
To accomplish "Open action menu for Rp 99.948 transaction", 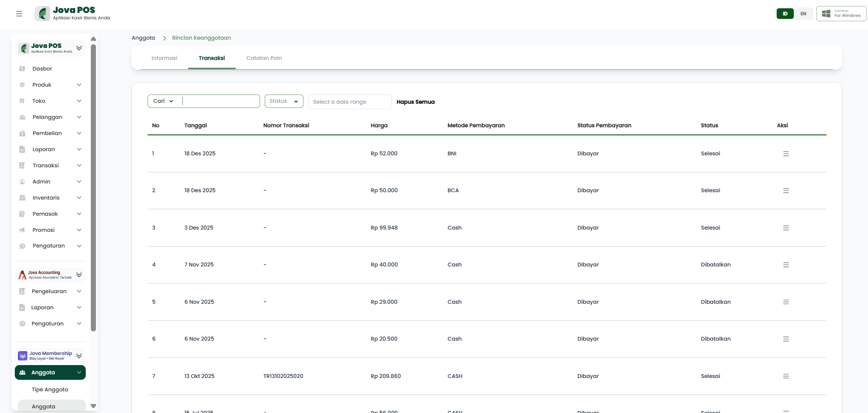I will [786, 228].
